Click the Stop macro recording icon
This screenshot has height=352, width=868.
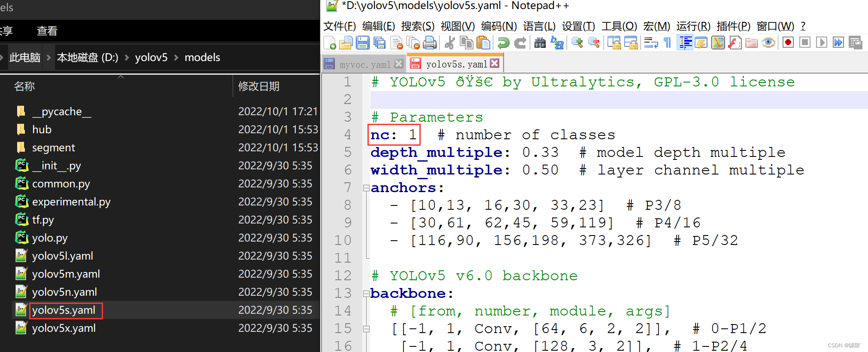click(x=805, y=43)
